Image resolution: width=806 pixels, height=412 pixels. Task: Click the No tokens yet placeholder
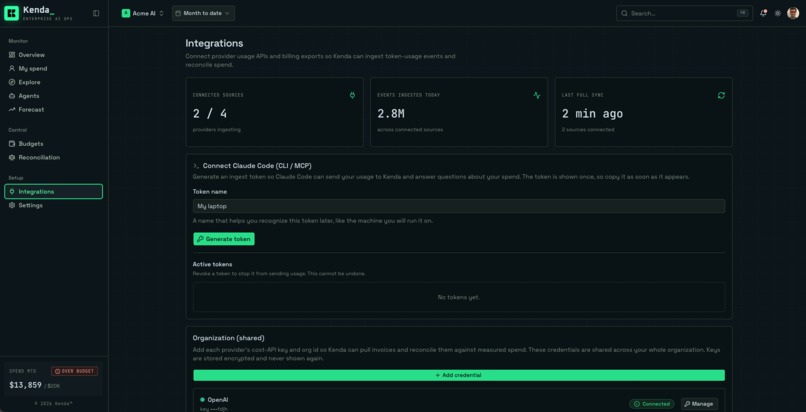click(x=459, y=297)
